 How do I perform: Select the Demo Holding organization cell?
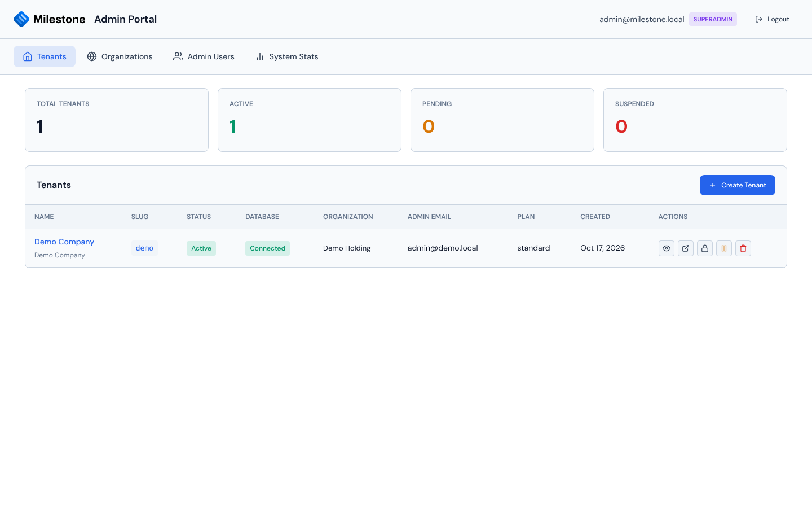pos(347,248)
